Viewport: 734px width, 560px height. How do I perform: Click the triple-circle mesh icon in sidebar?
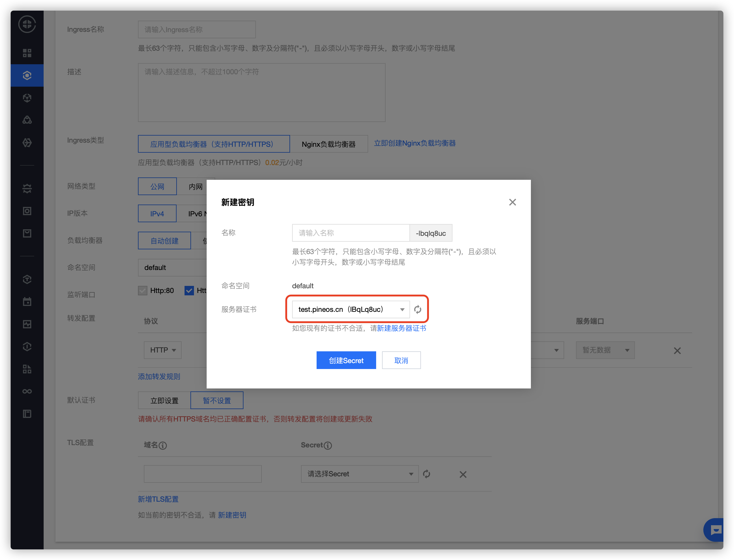[x=27, y=120]
